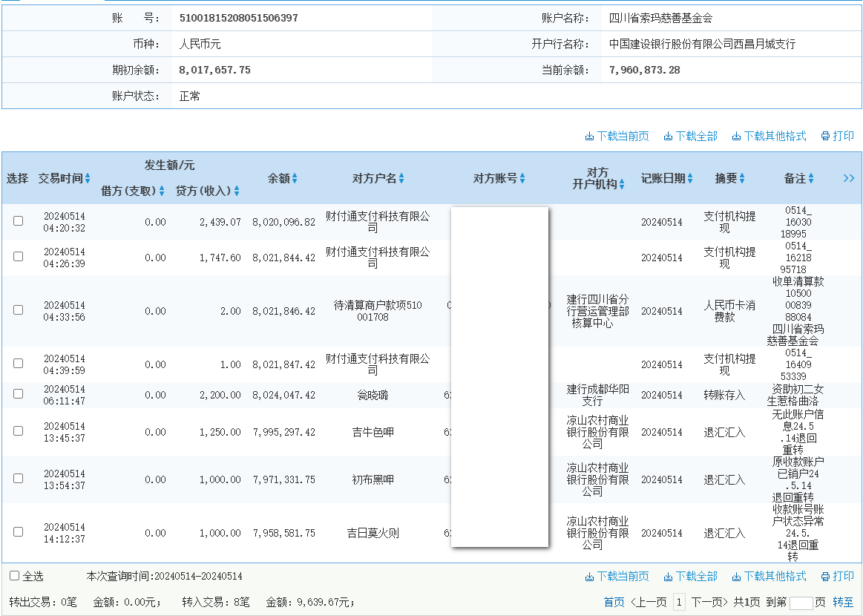Click the top 下载全部 download icon
Image resolution: width=863 pixels, height=616 pixels.
pos(668,136)
